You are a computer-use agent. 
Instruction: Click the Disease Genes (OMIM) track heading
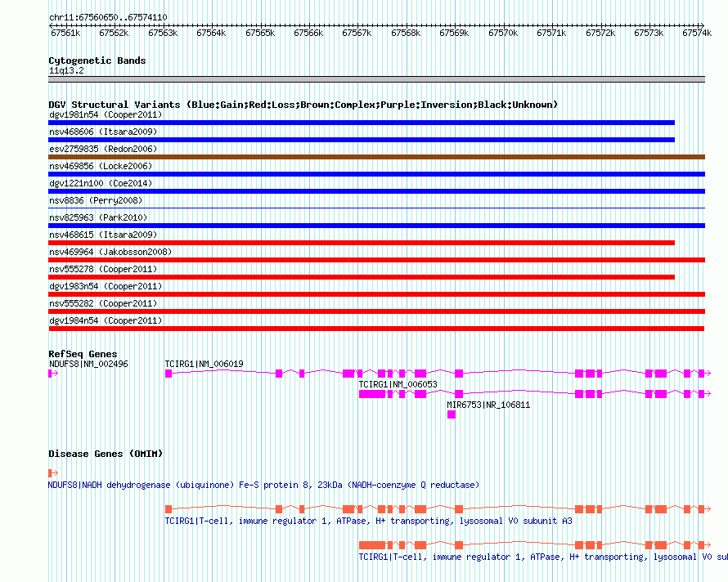pos(106,454)
